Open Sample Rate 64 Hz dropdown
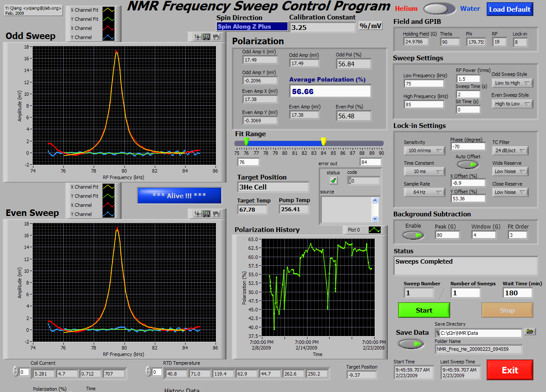 (425, 192)
